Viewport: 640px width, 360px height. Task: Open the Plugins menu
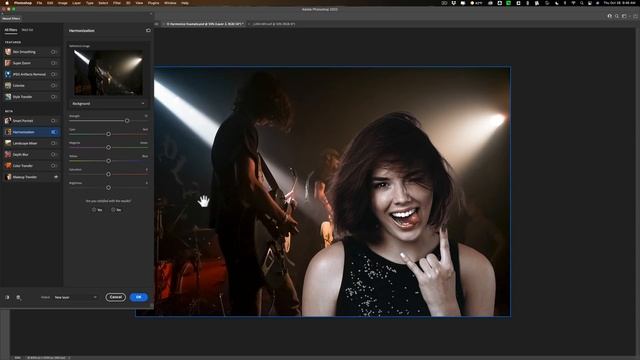pos(153,3)
